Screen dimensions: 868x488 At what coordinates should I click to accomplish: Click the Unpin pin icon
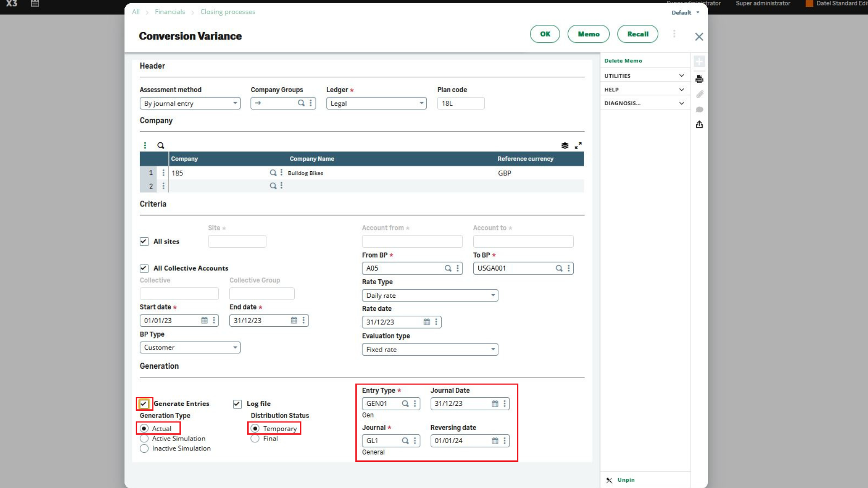609,480
